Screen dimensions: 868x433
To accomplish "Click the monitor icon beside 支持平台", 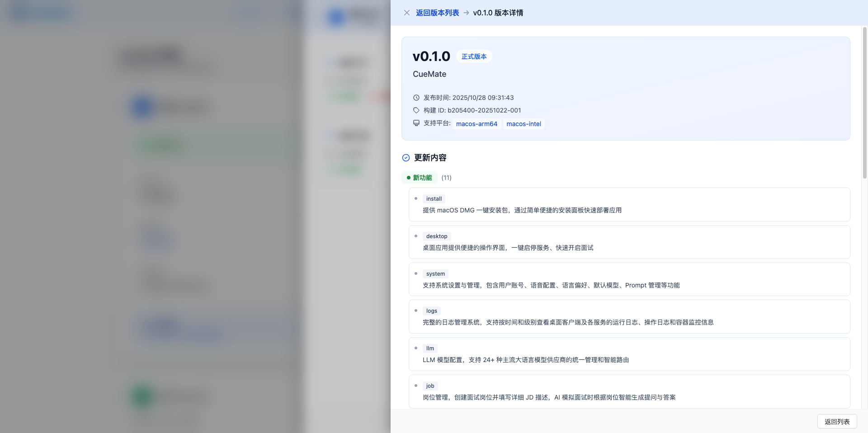I will pyautogui.click(x=416, y=123).
